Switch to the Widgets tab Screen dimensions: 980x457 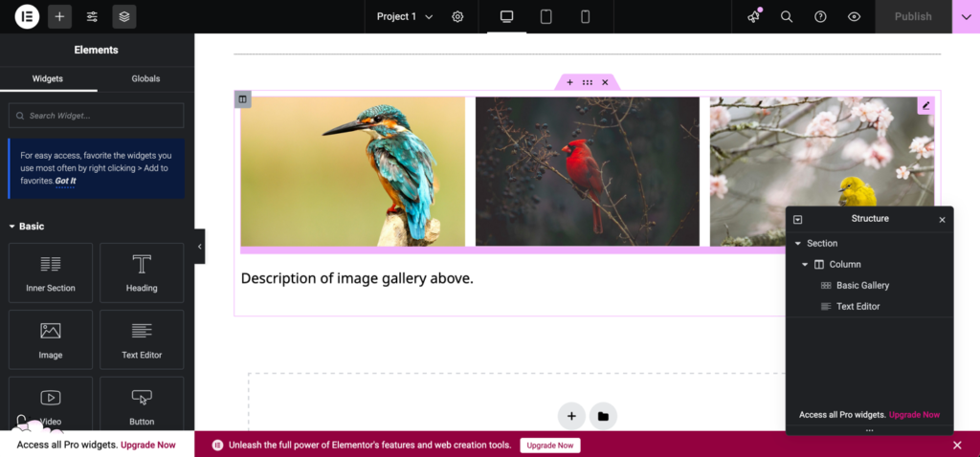click(x=48, y=78)
